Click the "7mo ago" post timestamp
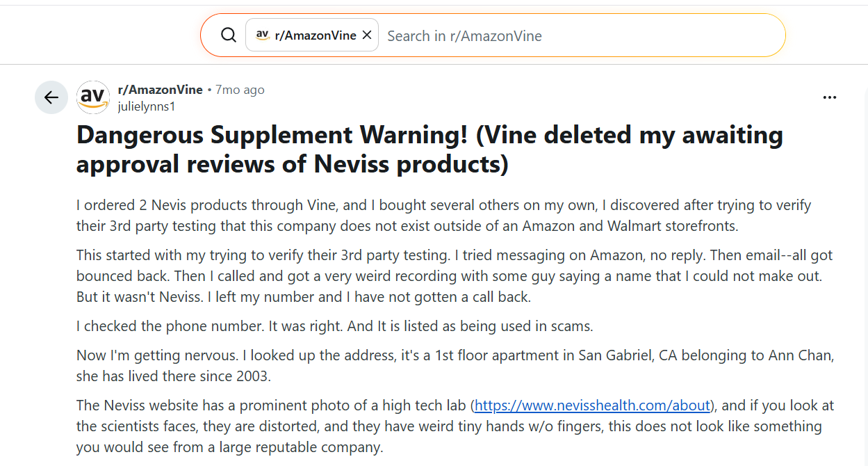868x466 pixels. (240, 90)
